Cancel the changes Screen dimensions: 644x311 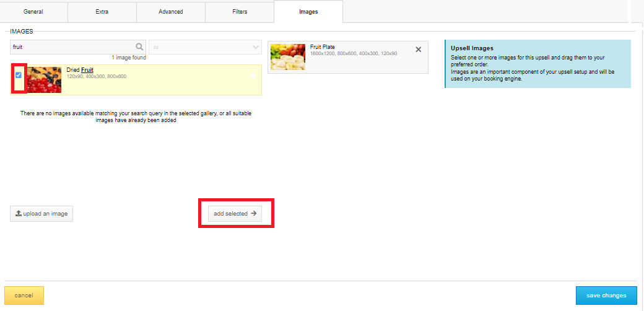[x=24, y=296]
